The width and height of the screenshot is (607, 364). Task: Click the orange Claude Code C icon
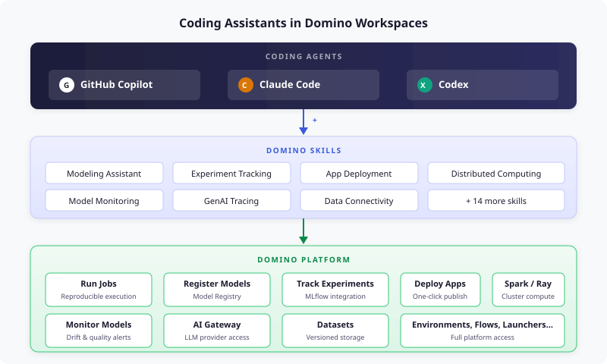tap(245, 85)
